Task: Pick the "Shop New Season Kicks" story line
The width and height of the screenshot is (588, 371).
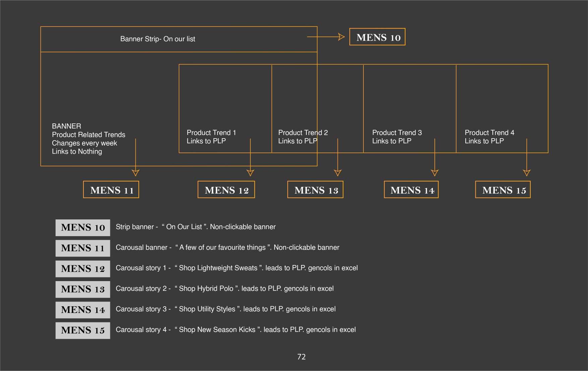Action: [x=236, y=330]
